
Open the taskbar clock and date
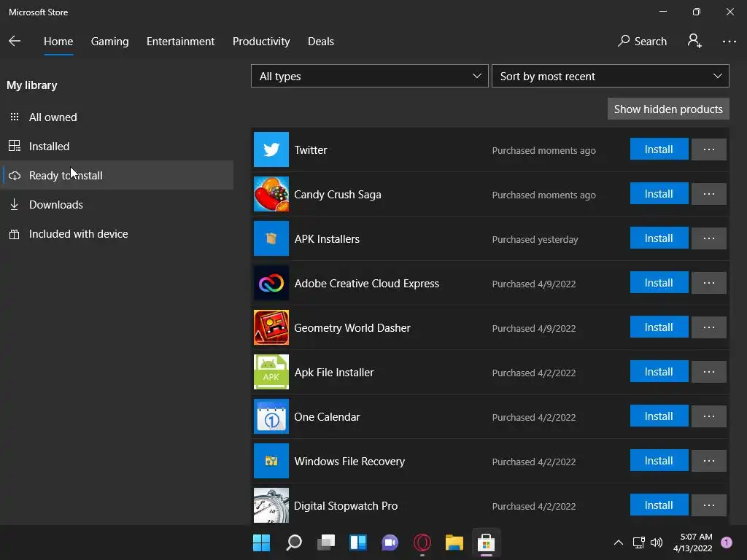693,542
